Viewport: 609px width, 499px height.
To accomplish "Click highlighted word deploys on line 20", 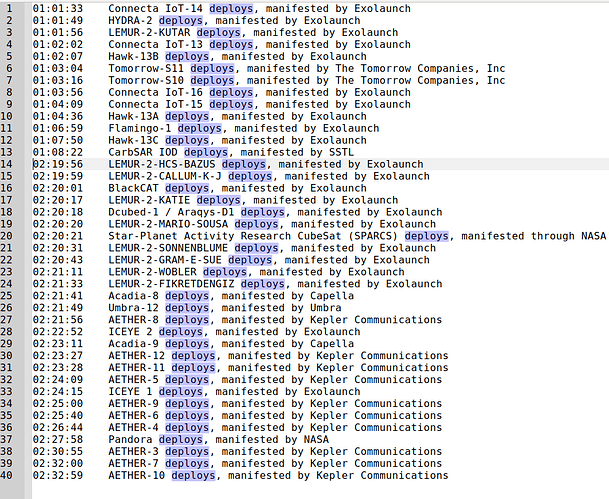I will 426,236.
